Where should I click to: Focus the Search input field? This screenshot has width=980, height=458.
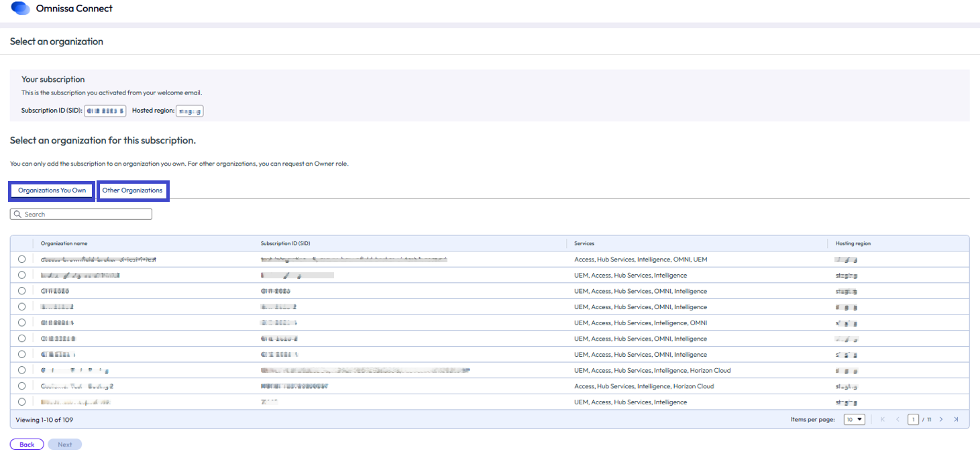81,215
